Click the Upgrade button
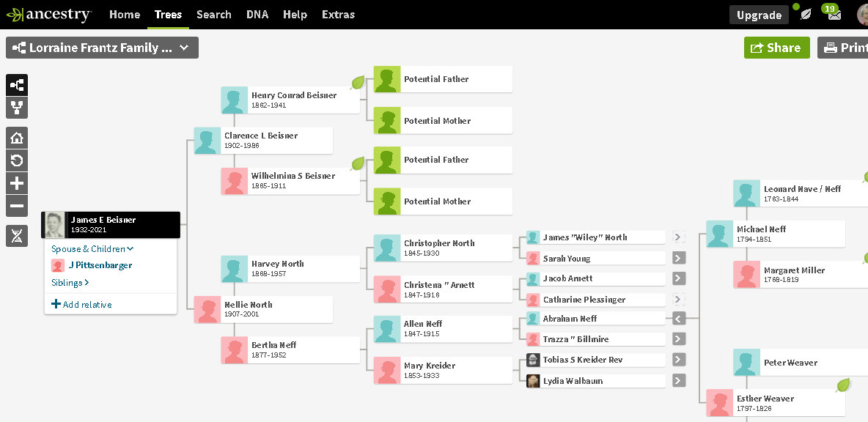 (x=759, y=15)
